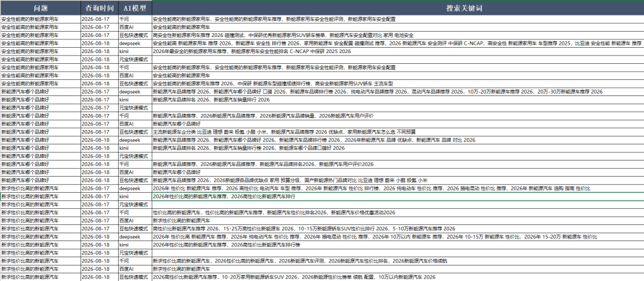Click keyword cell containing 2026年新能源汽车 品牌 优缺点
This screenshot has width=644, height=281.
[398, 140]
